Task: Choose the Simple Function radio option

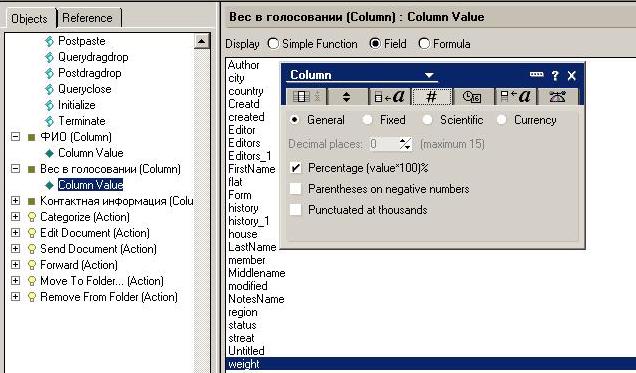Action: pos(273,43)
